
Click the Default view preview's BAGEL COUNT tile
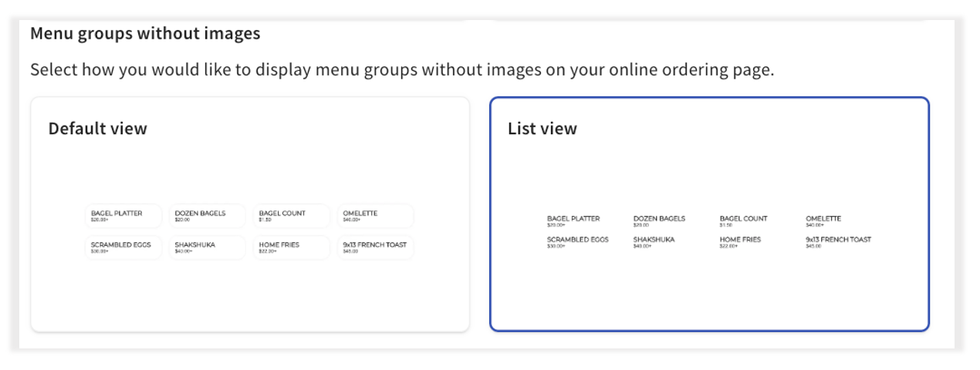291,216
